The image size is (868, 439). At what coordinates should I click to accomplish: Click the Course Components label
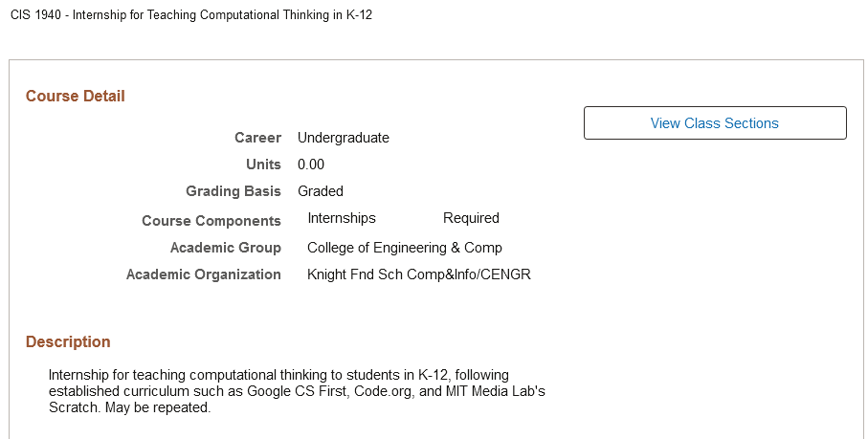[211, 221]
